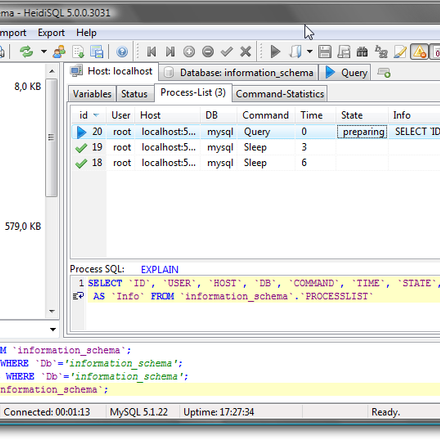Click the 8,0 KB size entry
440x440 pixels.
[28, 87]
